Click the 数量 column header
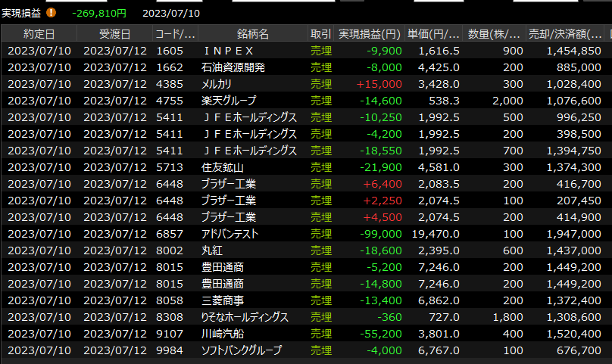This screenshot has width=612, height=364. pyautogui.click(x=494, y=34)
